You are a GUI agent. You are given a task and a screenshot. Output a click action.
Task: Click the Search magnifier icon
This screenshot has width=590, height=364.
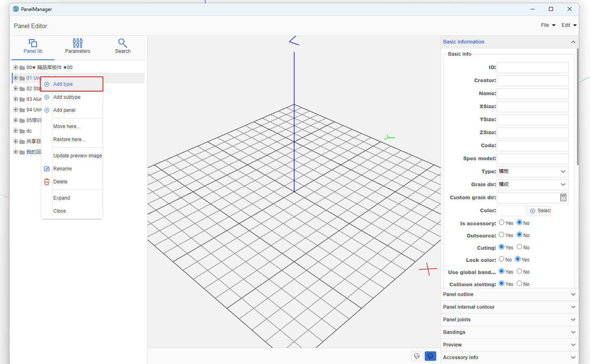pyautogui.click(x=122, y=43)
